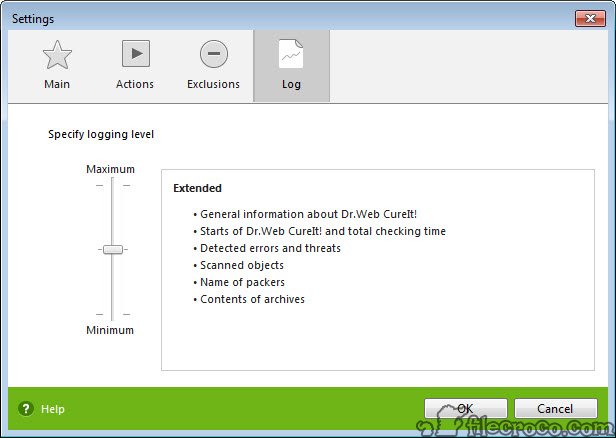Switch to the Exclusions tab label

tap(213, 84)
